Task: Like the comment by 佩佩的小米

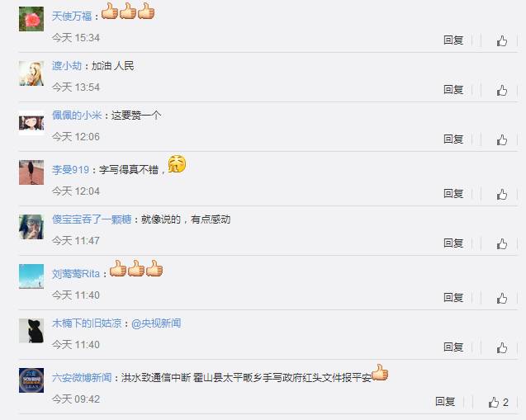Action: pos(502,139)
